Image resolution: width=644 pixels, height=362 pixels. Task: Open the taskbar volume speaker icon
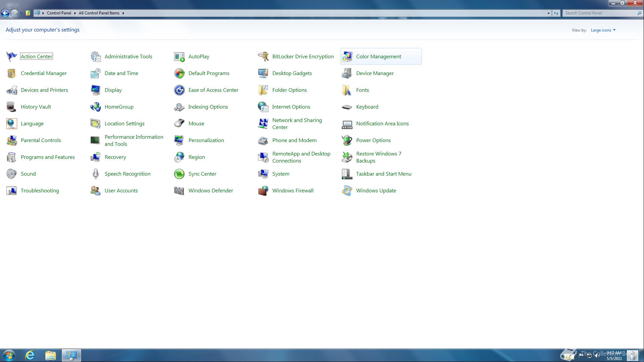point(597,356)
